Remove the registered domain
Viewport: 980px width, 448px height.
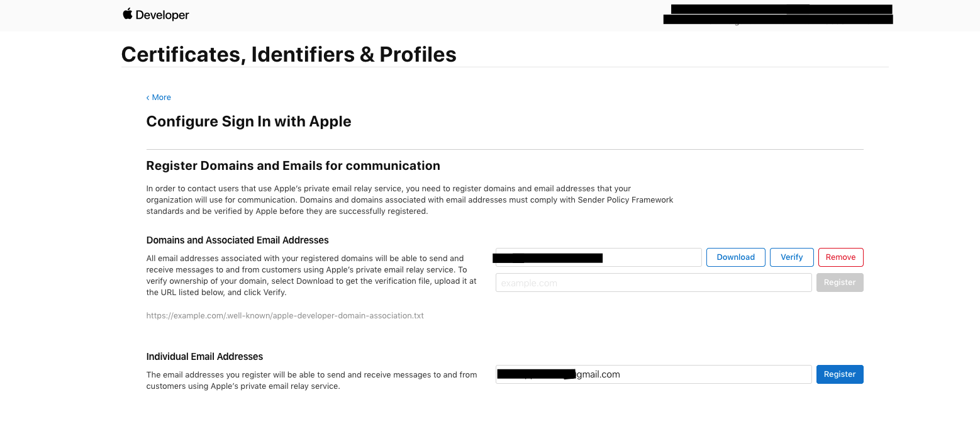(840, 257)
